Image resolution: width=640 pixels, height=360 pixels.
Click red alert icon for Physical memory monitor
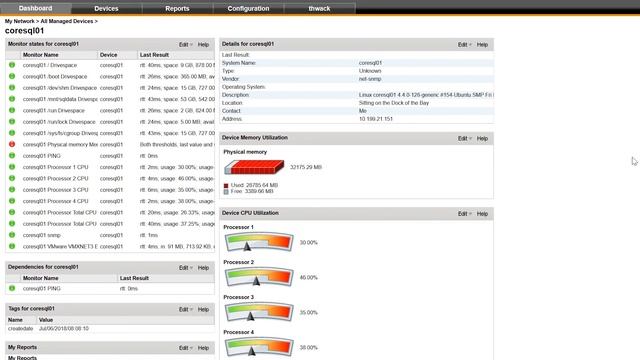coord(12,144)
